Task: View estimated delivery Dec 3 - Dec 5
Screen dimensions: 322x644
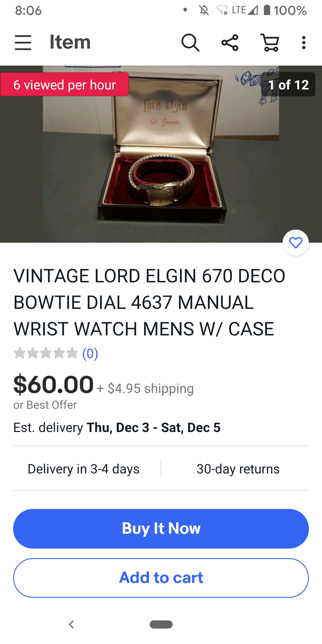Action: (x=117, y=428)
